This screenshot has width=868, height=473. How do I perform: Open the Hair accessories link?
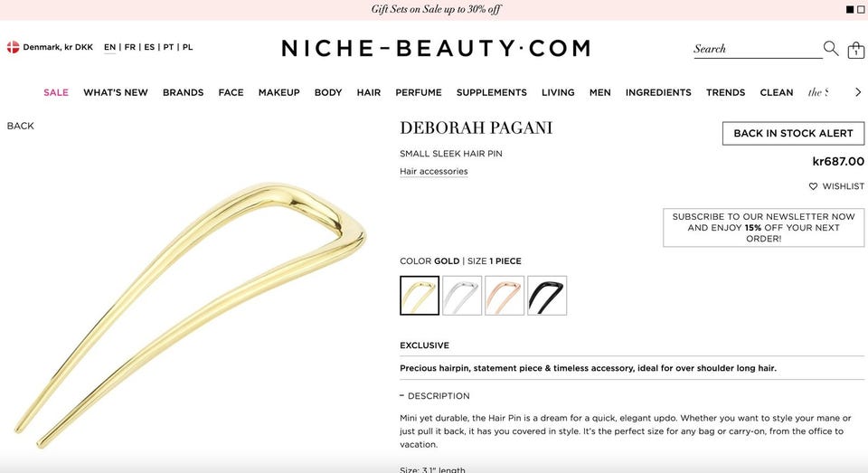(x=433, y=172)
